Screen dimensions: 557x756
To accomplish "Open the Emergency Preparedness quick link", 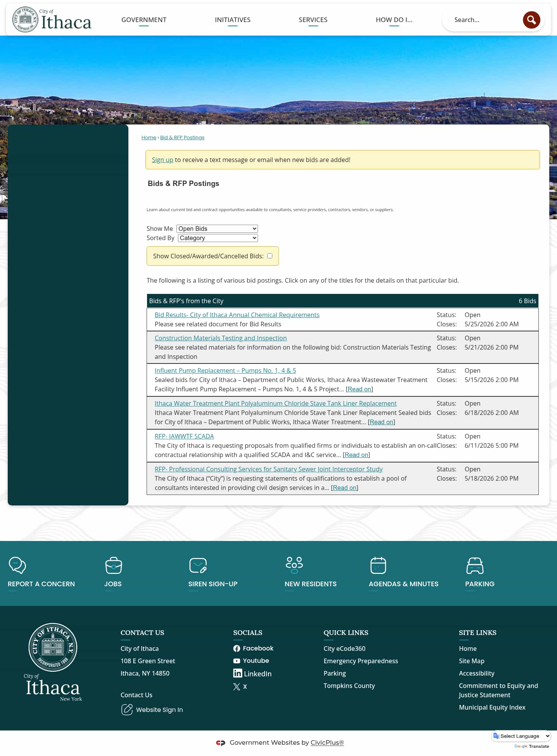I will tap(361, 661).
